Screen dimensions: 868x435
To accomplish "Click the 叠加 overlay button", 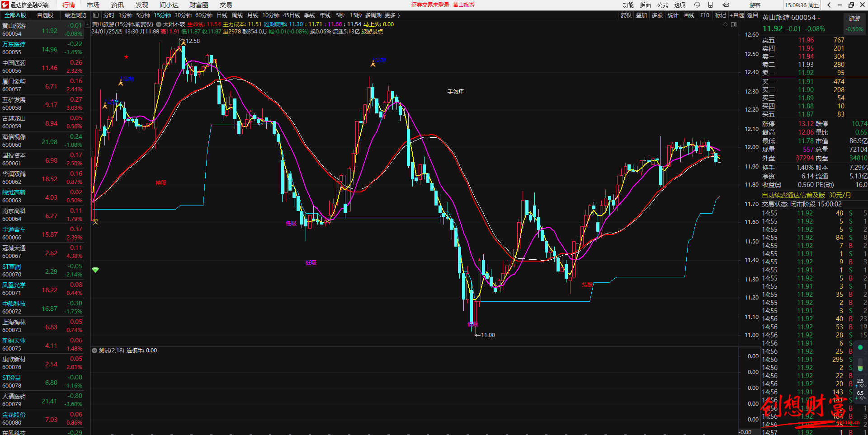I will tap(642, 15).
